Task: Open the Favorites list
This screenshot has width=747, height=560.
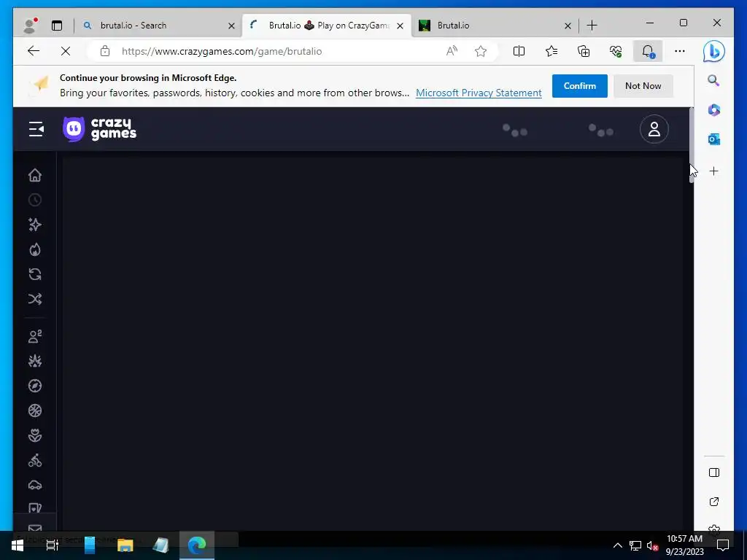Action: pyautogui.click(x=551, y=51)
